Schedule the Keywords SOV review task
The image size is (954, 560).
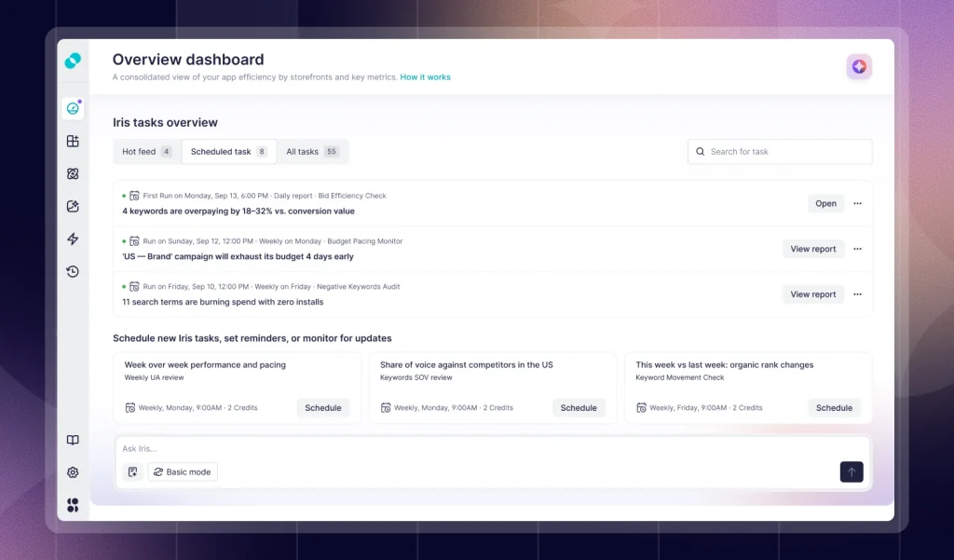pos(579,408)
